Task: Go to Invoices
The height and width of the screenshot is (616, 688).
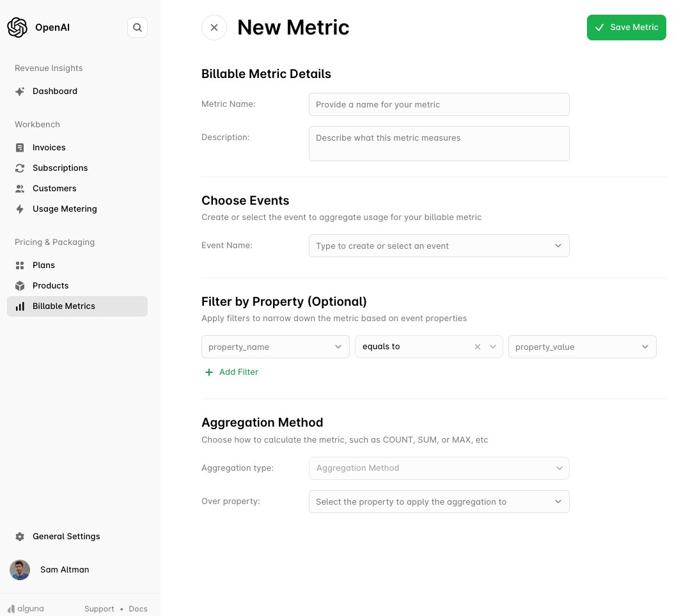Action: click(x=49, y=148)
